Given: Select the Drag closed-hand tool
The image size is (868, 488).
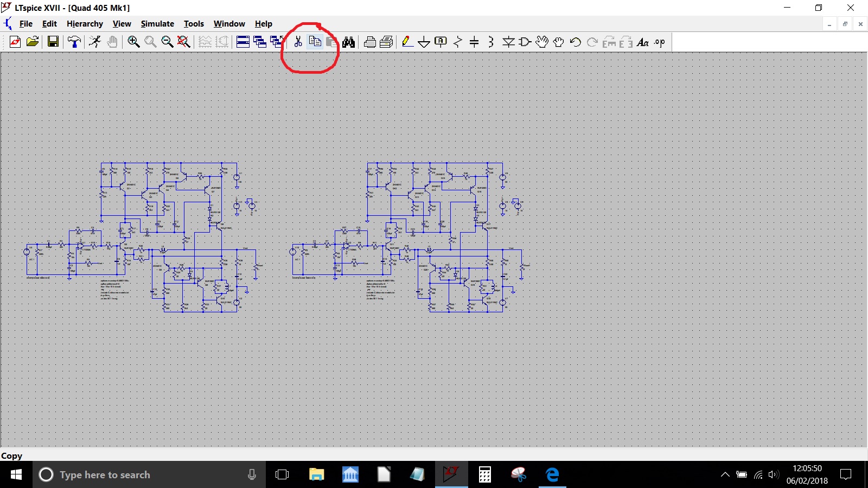Looking at the screenshot, I should coord(559,42).
